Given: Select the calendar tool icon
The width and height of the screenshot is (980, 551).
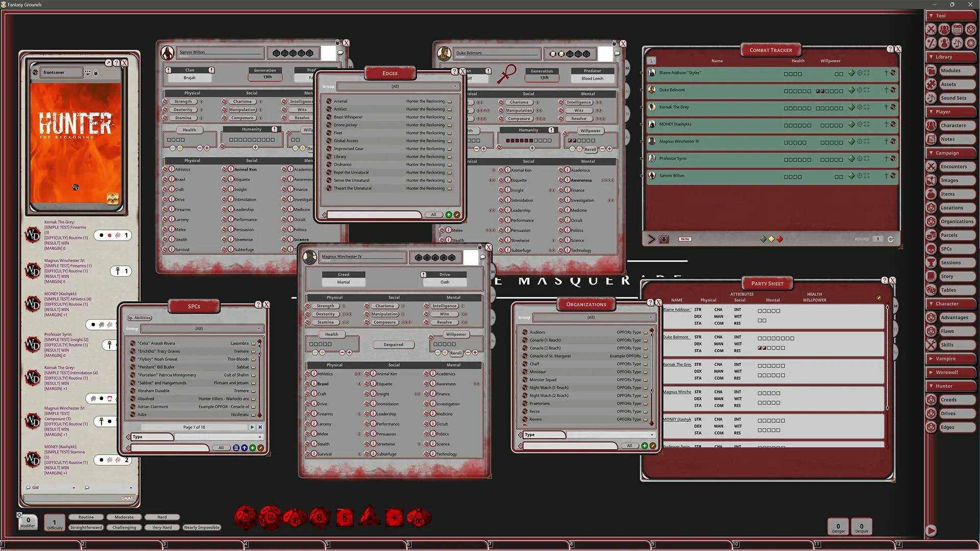Looking at the screenshot, I should point(958,29).
